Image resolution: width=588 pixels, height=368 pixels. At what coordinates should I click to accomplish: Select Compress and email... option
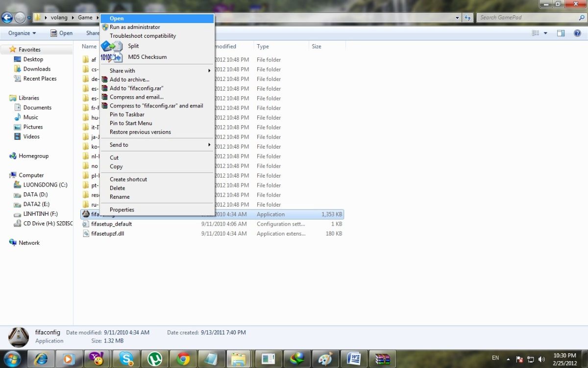(x=157, y=97)
